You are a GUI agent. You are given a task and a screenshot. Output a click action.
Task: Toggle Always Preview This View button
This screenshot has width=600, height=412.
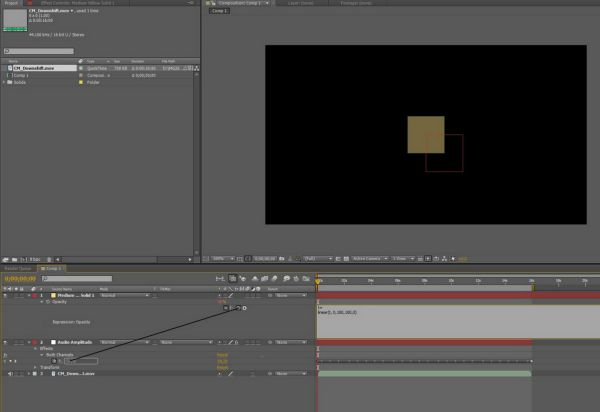[x=205, y=259]
